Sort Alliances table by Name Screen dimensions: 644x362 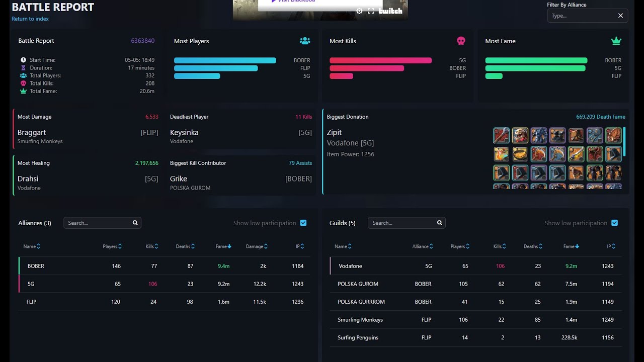click(32, 246)
